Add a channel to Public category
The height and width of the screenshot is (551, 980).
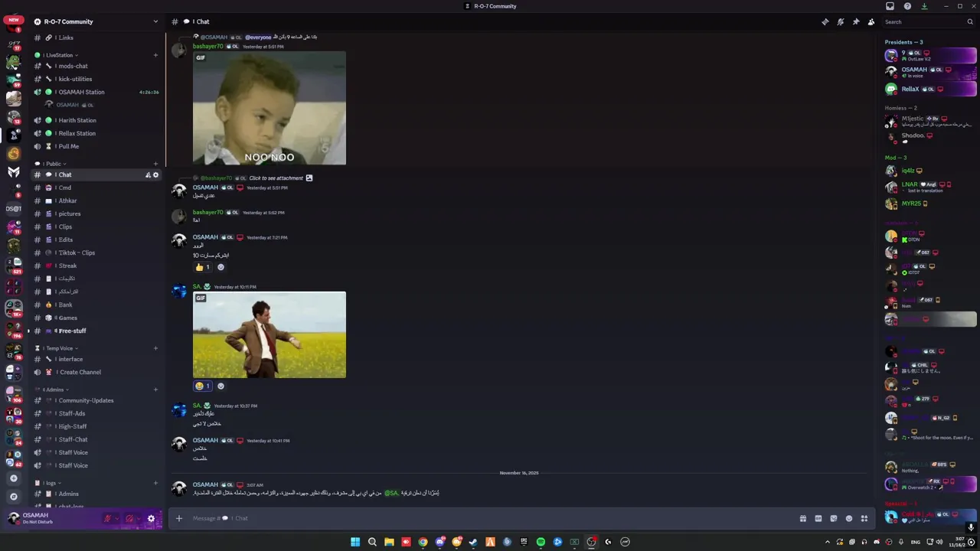coord(155,164)
